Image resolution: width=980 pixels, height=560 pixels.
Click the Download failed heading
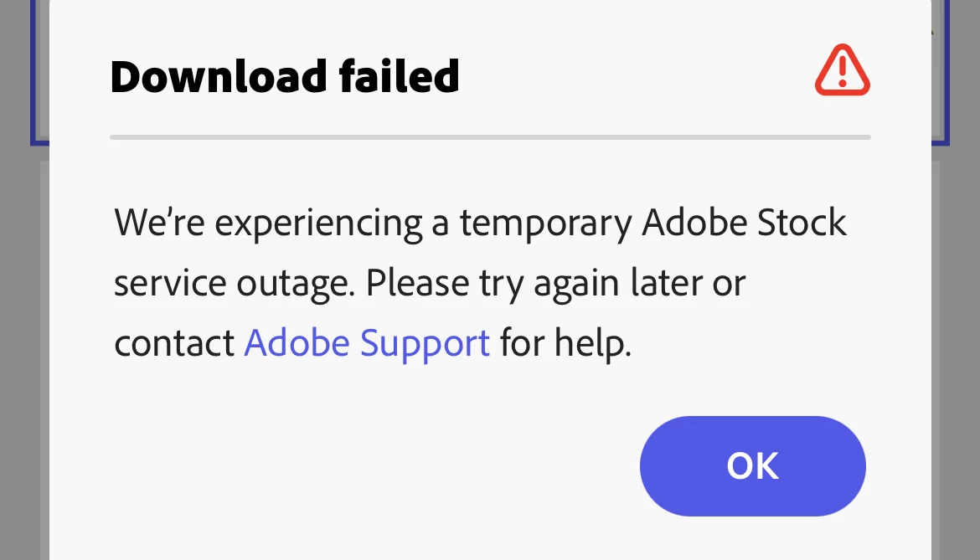click(x=285, y=76)
